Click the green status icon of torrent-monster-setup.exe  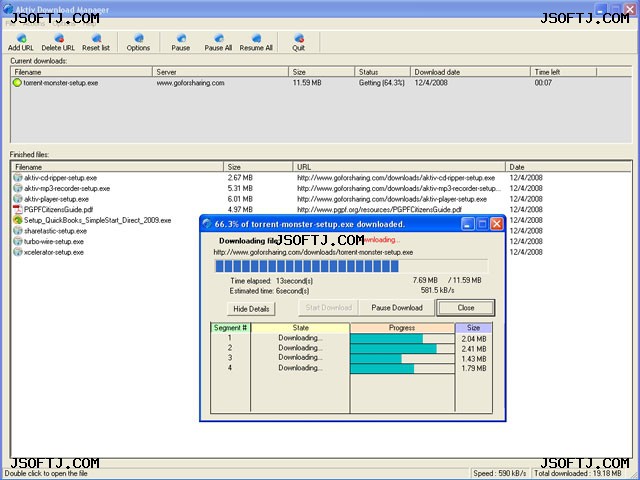pos(17,83)
